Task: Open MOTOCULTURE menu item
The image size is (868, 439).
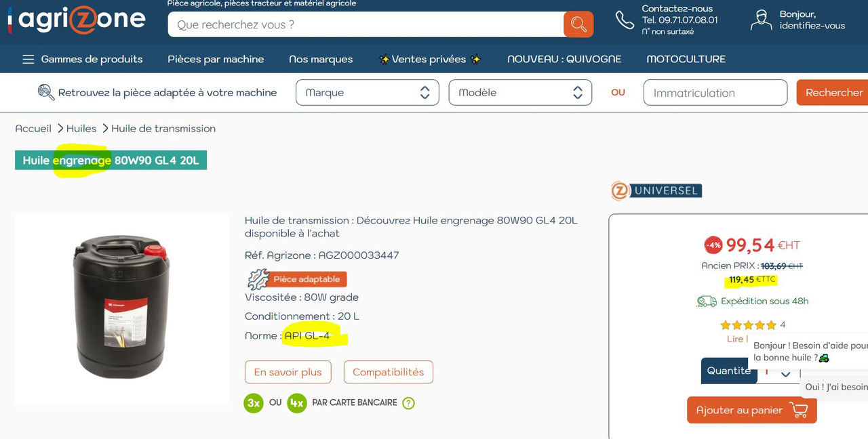Action: tap(686, 59)
